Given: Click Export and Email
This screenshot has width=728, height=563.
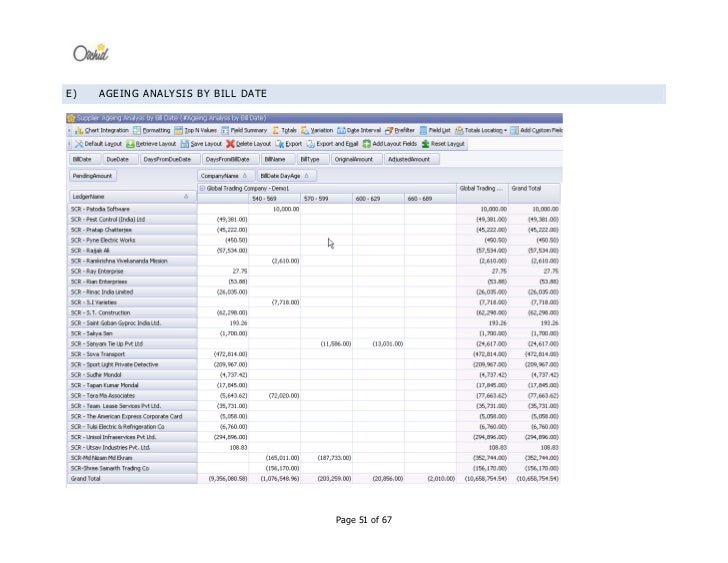Looking at the screenshot, I should (332, 144).
